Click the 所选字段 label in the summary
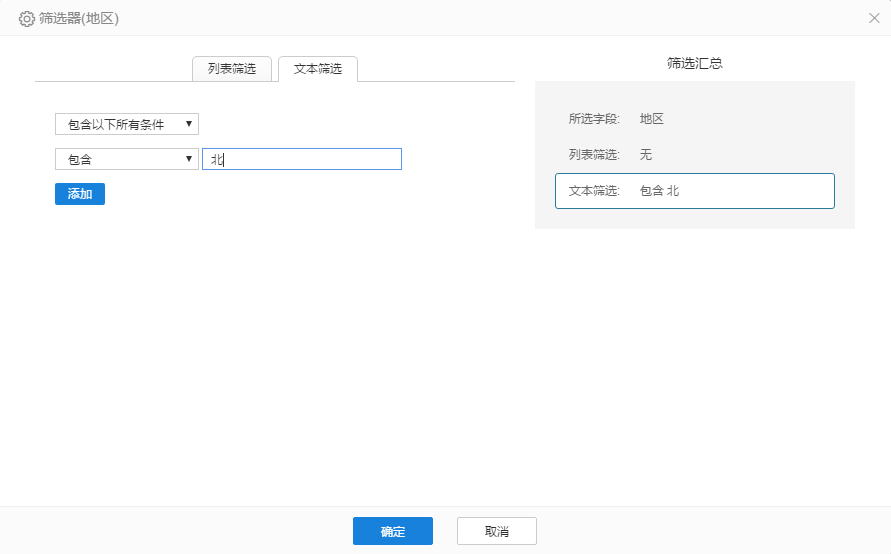This screenshot has width=891, height=554. [594, 119]
